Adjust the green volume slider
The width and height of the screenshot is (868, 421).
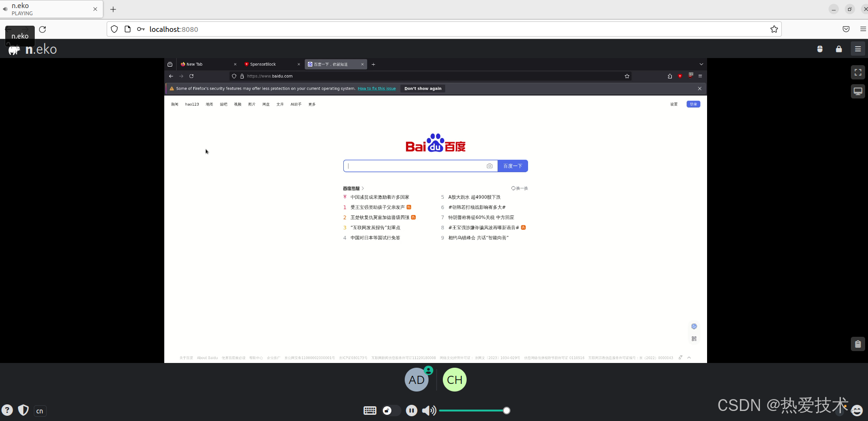pos(474,411)
